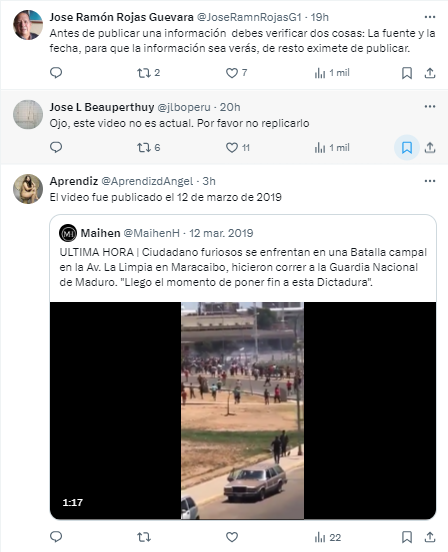This screenshot has height=552, width=448.
Task: Click Jose L Beauperthuy's avatar picture
Action: pyautogui.click(x=28, y=114)
